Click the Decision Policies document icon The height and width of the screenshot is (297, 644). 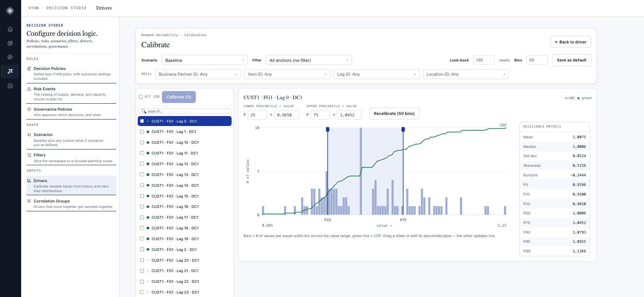pyautogui.click(x=29, y=68)
